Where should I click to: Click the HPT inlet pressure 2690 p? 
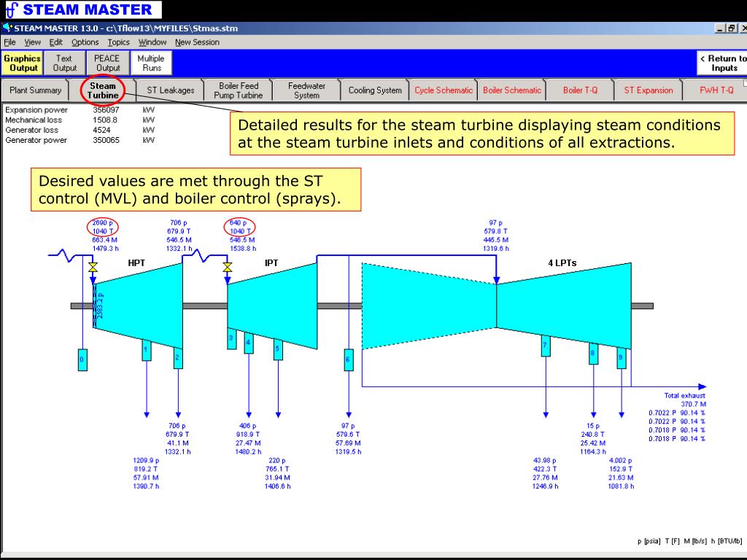(102, 222)
